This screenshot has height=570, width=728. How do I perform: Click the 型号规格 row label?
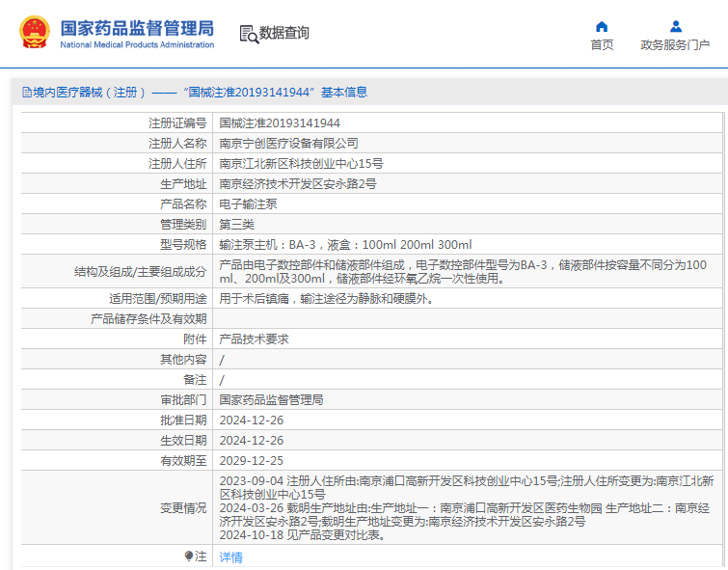[x=183, y=244]
